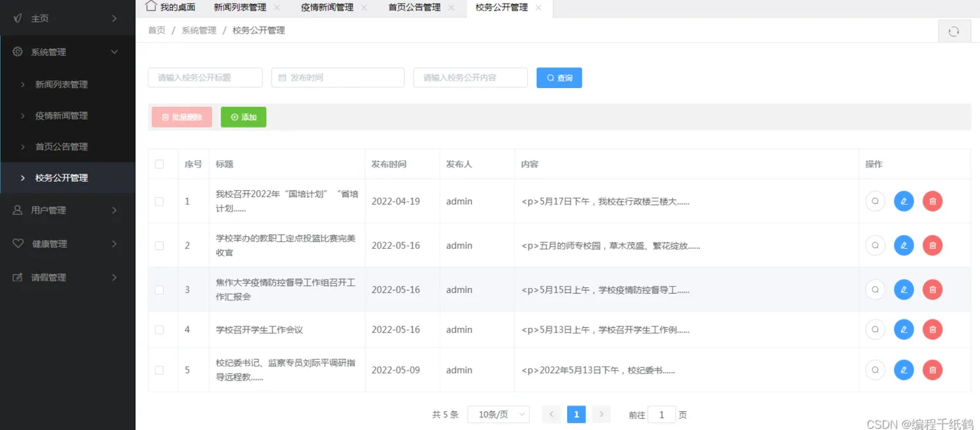Click 首页 in the breadcrumb
Screen dimensions: 980x430
pos(157,30)
